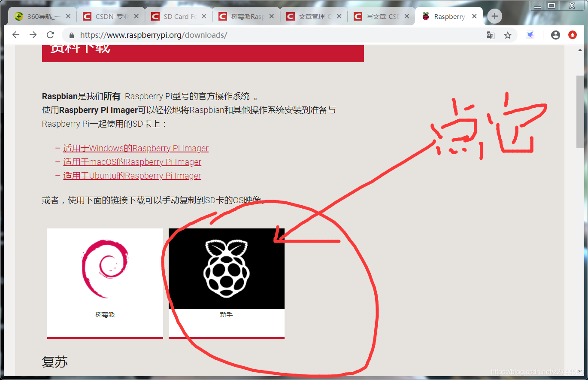Screen dimensions: 588x380
Task: Open 适用于macOS的Raspberry Pi Imager link
Action: (x=132, y=162)
